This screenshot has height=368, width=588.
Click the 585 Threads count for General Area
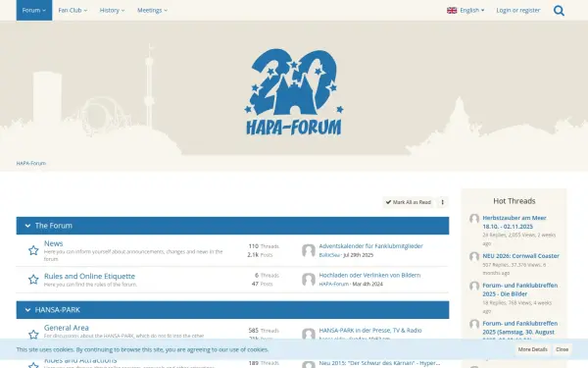[x=264, y=331]
